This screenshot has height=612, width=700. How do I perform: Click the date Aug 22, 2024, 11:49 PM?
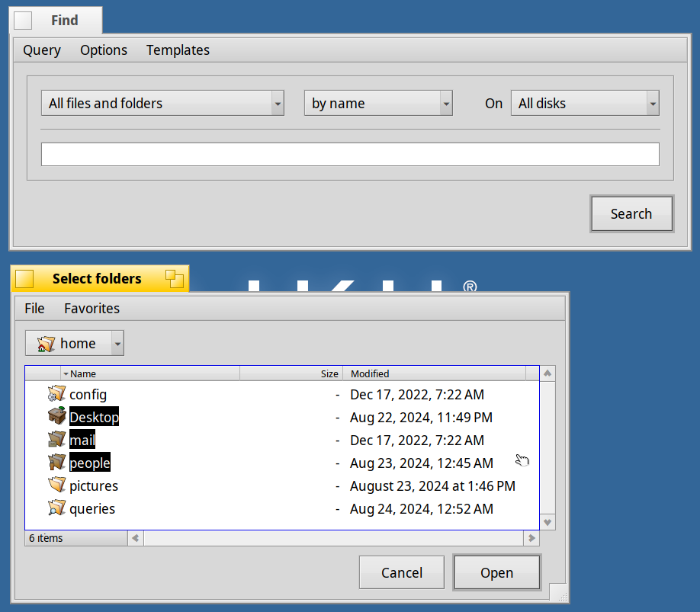pyautogui.click(x=421, y=418)
